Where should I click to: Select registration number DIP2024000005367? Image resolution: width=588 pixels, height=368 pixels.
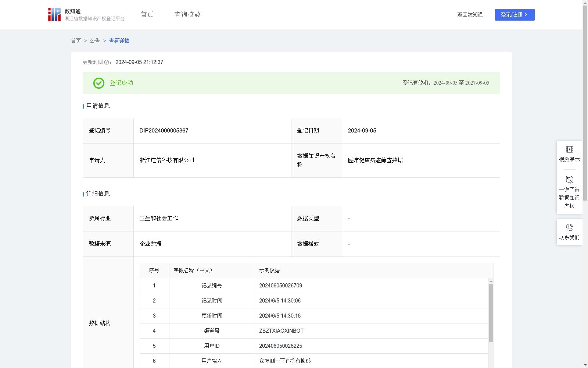(x=164, y=131)
